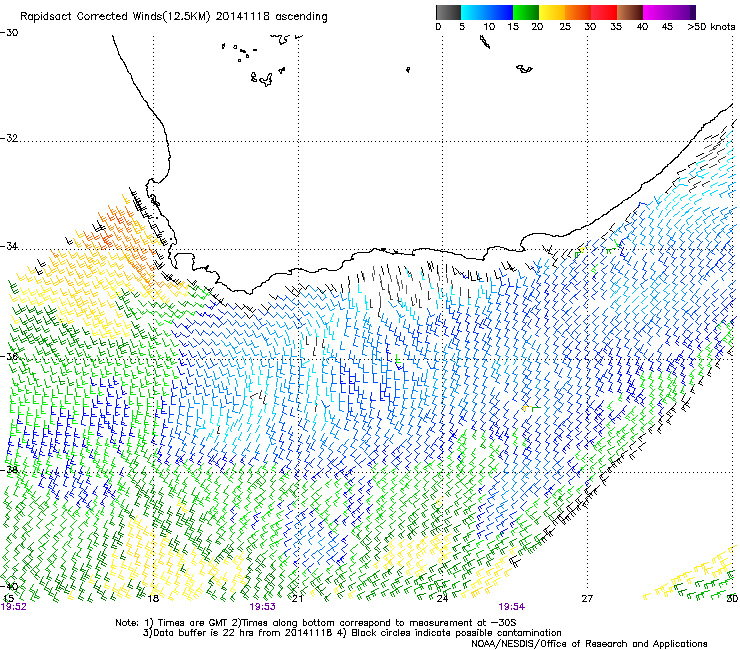This screenshot has width=740, height=650.
Task: Click the '45' legend scale label
Action: coord(667,27)
